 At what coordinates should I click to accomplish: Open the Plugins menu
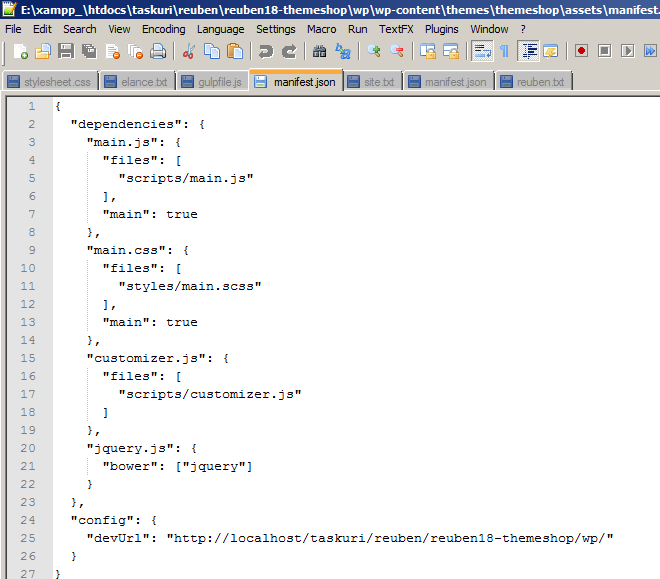(x=442, y=29)
